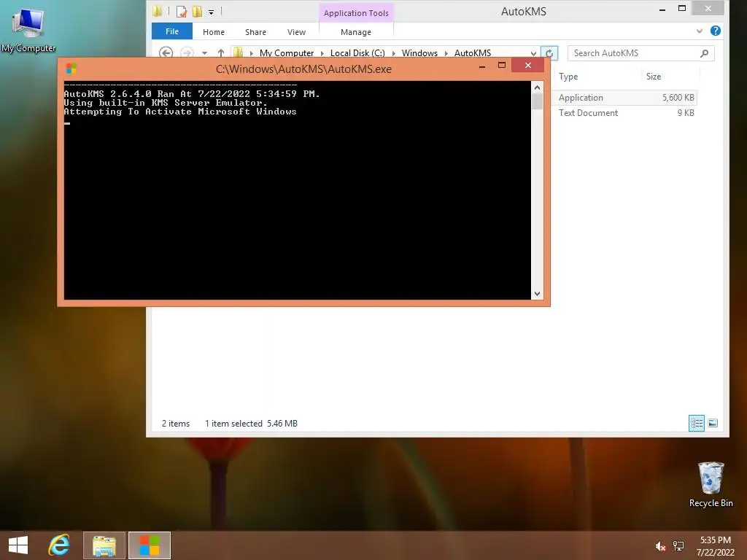Screen dimensions: 747x560
Task: Switch to details view in the status bar
Action: (x=697, y=423)
